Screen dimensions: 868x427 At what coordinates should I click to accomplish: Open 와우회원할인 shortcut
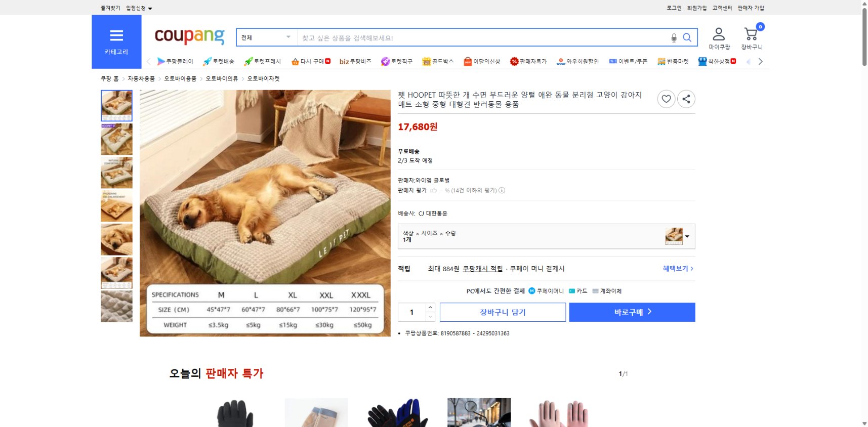[577, 61]
